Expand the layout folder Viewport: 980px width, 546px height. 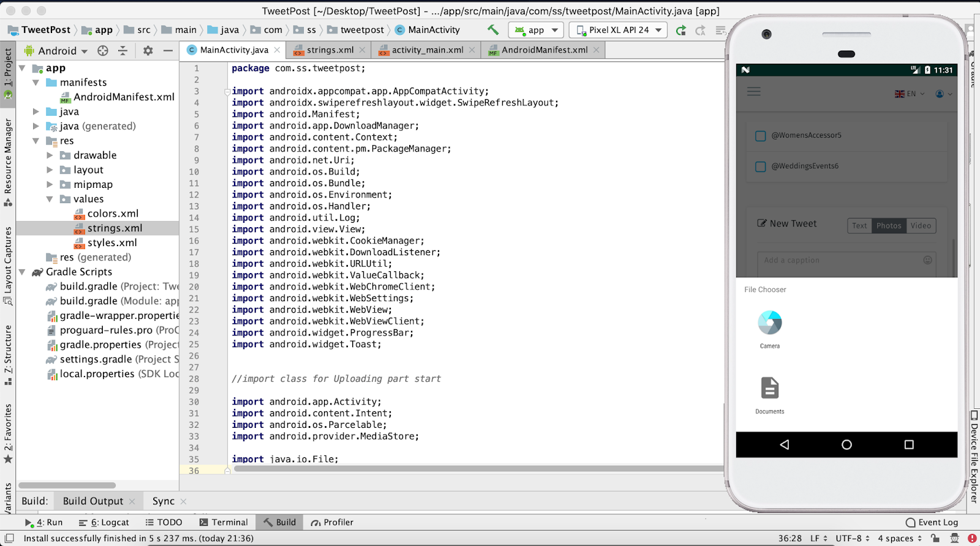[x=50, y=170]
